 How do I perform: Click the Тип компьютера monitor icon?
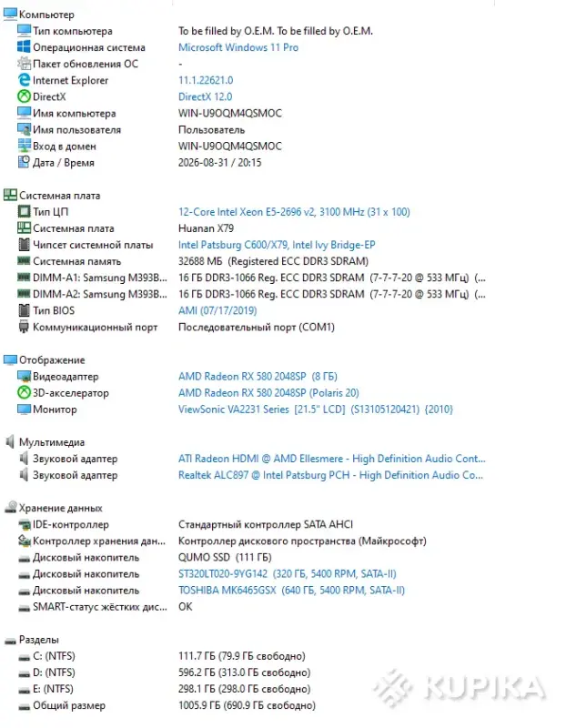[24, 31]
